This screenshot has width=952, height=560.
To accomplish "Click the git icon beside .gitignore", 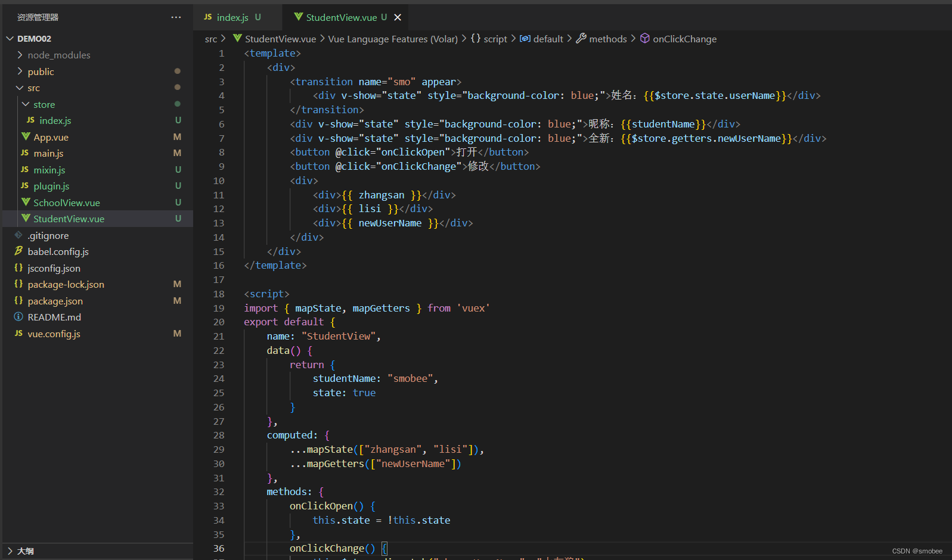I will point(18,235).
